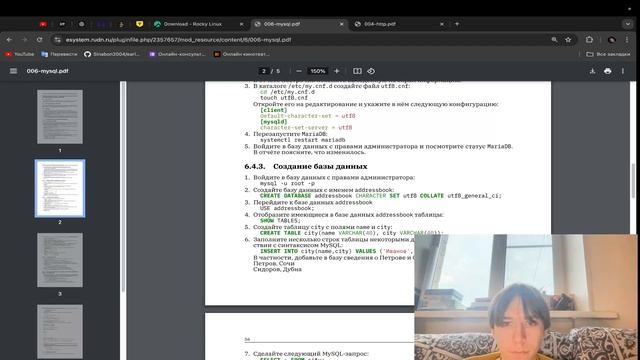Open site information icon in address bar
The width and height of the screenshot is (640, 360).
58,40
